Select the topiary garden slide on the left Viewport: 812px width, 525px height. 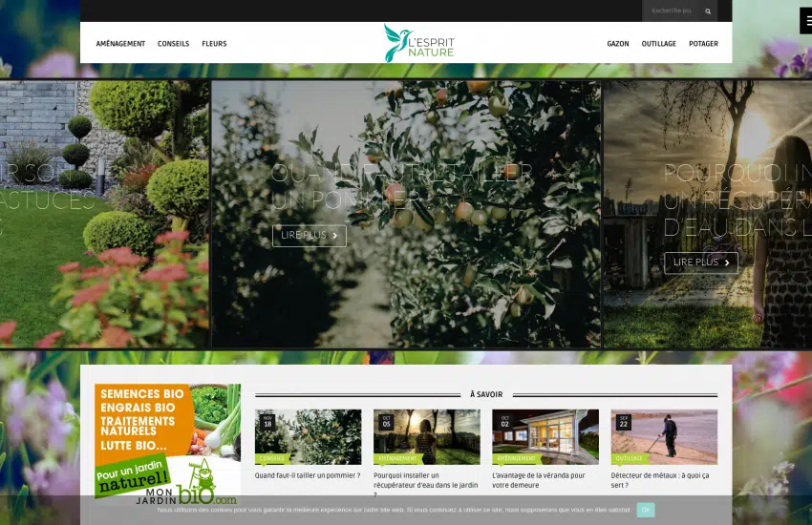tap(104, 214)
